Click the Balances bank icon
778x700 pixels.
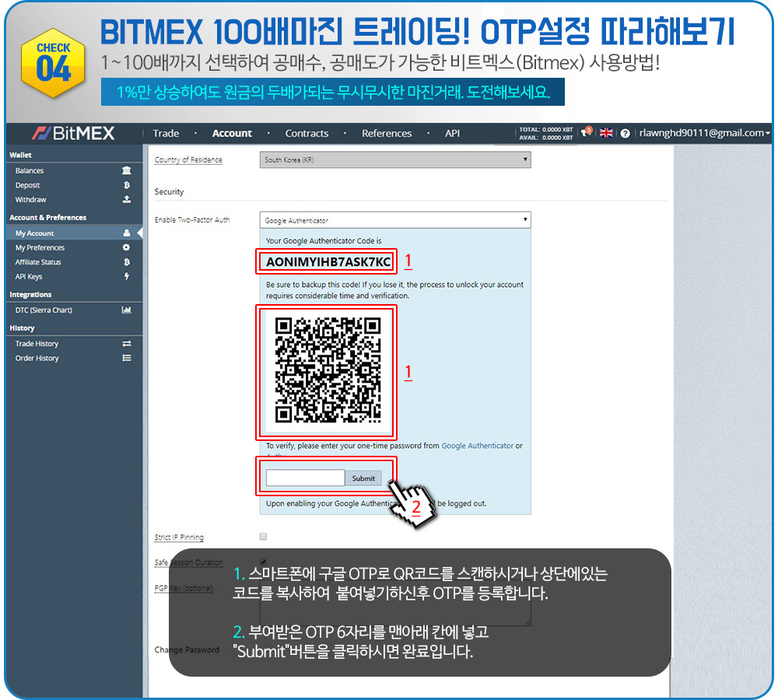(127, 170)
